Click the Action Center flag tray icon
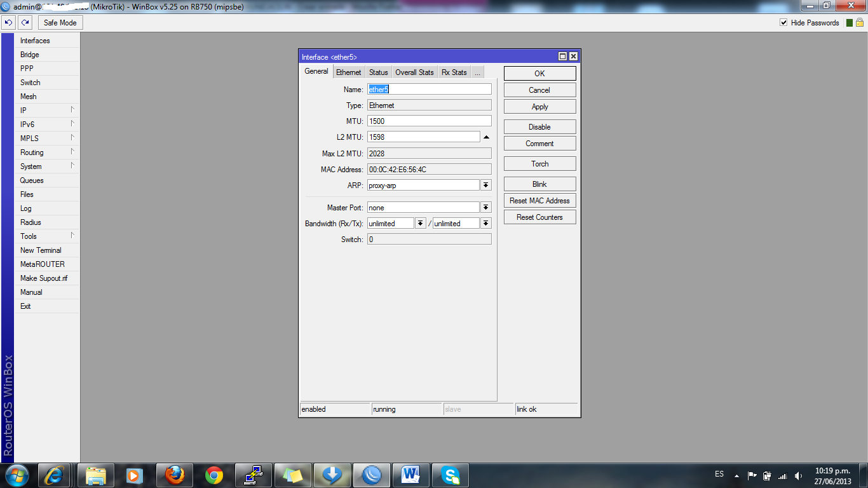This screenshot has height=488, width=868. [x=752, y=475]
